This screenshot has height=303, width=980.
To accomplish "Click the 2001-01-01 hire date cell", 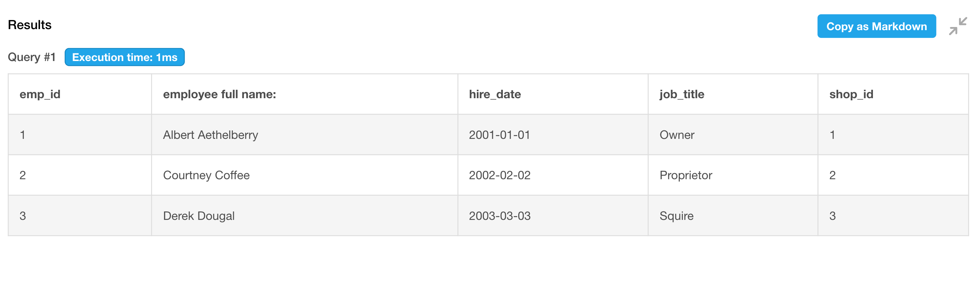I will tap(553, 135).
